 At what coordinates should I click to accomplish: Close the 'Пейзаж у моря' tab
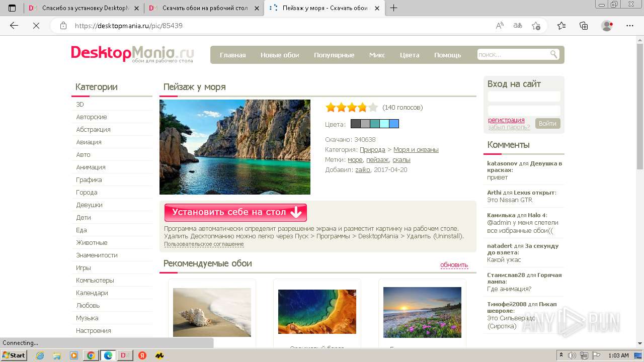[376, 8]
